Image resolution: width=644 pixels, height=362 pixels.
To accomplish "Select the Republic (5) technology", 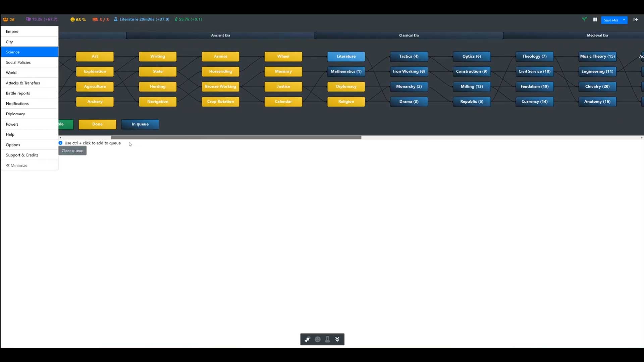I will click(472, 102).
